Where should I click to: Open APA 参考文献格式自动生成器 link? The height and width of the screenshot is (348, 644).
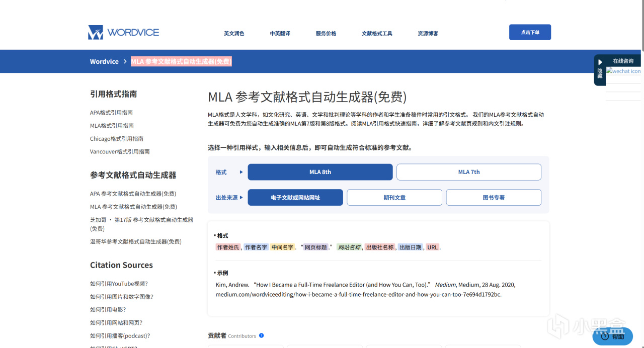coord(133,194)
